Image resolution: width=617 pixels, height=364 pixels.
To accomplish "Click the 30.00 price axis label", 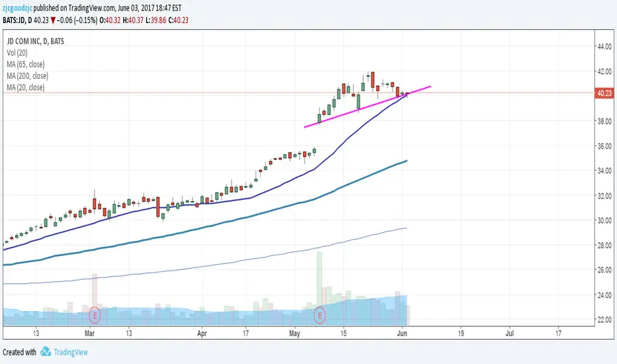I will (604, 220).
